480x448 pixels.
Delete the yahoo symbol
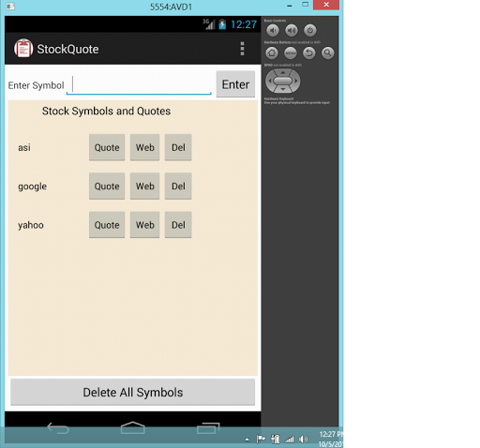tap(178, 225)
